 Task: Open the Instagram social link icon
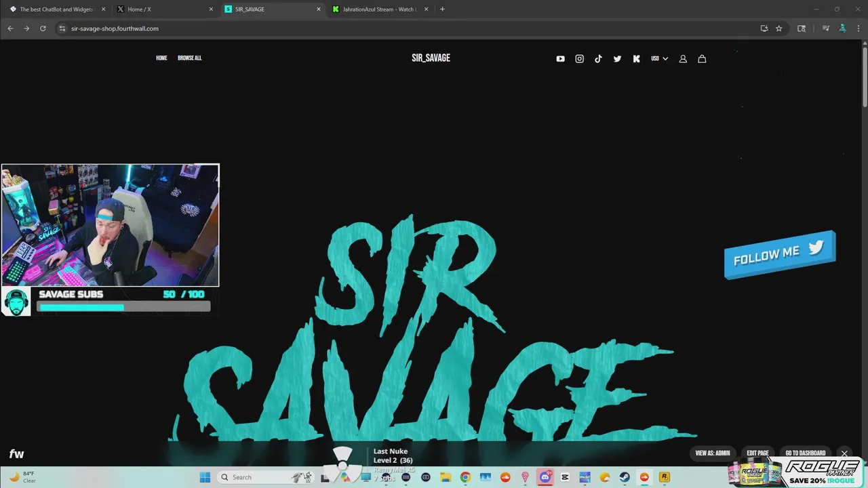click(x=579, y=59)
